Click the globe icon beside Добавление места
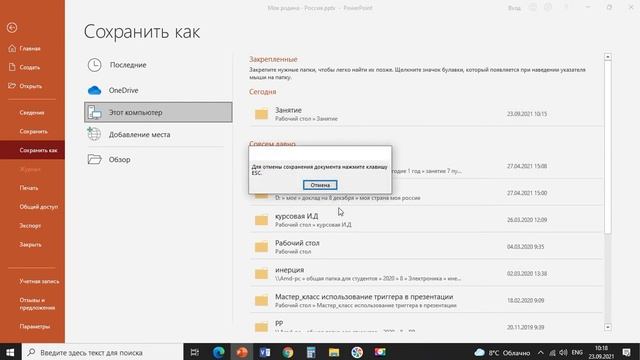 pyautogui.click(x=94, y=133)
